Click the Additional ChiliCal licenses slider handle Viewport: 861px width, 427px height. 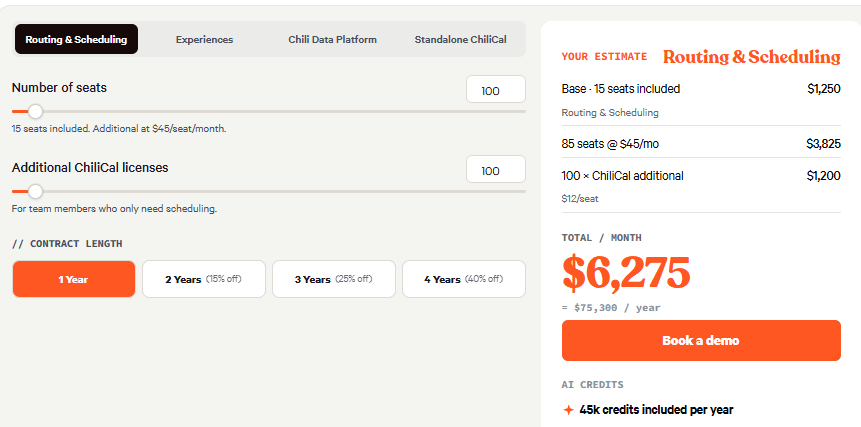[35, 192]
